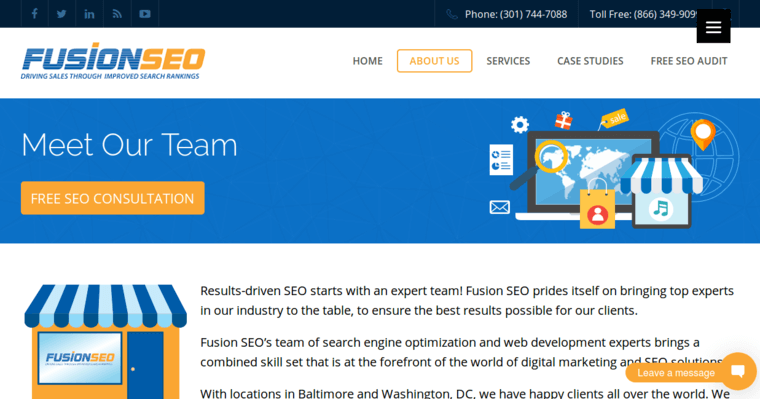The width and height of the screenshot is (760, 399).
Task: Open the YouTube channel icon
Action: click(145, 14)
